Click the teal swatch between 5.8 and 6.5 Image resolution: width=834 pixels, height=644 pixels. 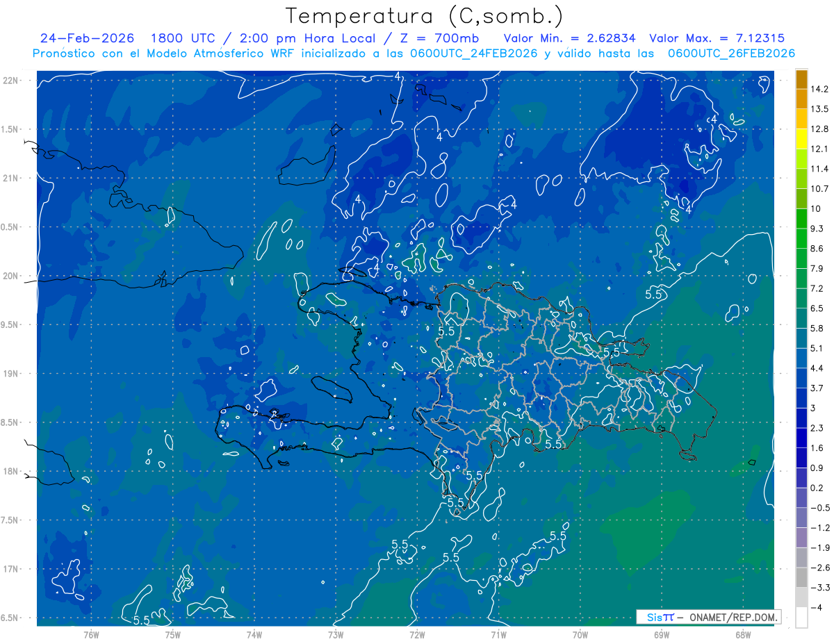[x=801, y=317]
